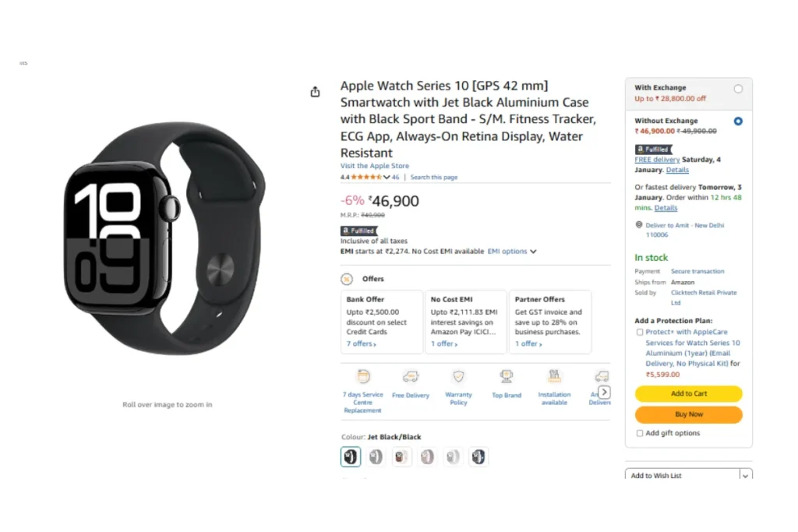
Task: Select the Without Exchange radio option
Action: coord(738,121)
